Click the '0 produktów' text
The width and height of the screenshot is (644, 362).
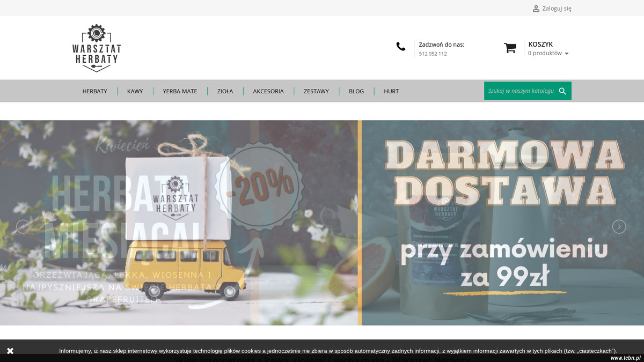coord(545,53)
